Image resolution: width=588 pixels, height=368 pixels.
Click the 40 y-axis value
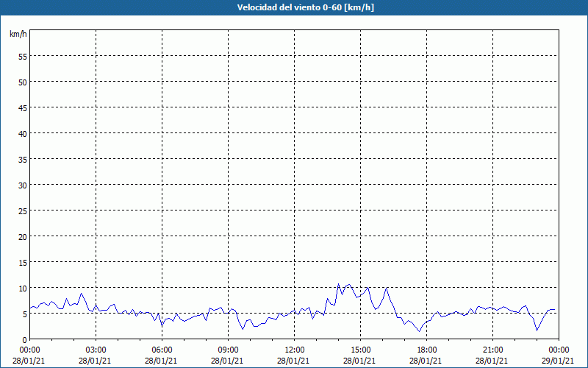(x=23, y=134)
